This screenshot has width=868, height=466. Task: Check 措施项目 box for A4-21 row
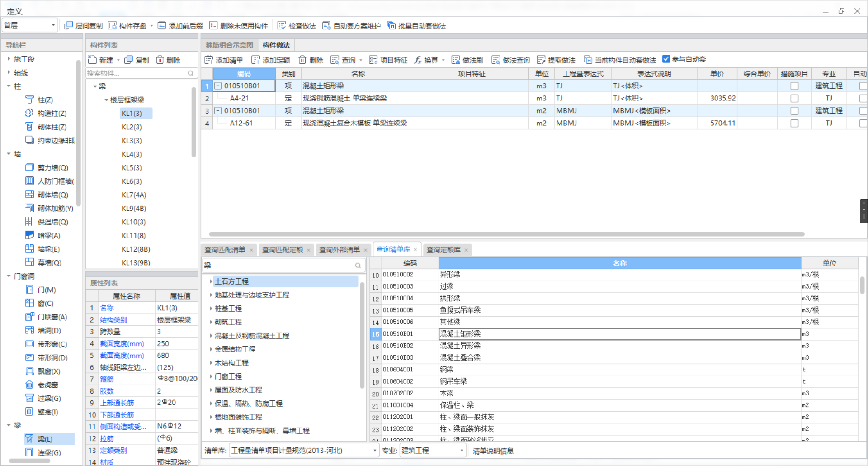coord(794,98)
